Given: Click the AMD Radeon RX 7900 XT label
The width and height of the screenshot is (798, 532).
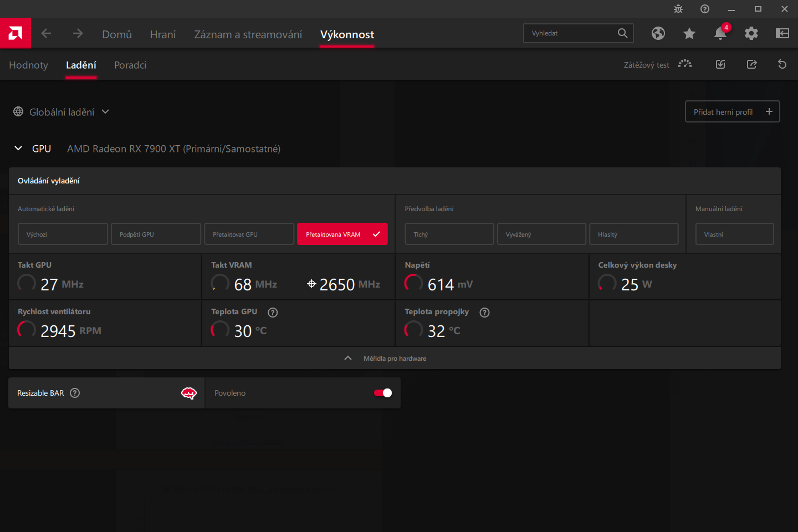Looking at the screenshot, I should point(173,149).
